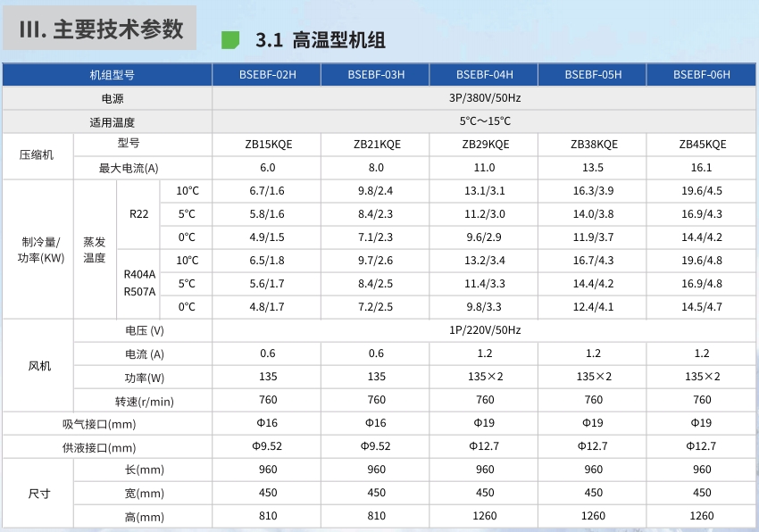The width and height of the screenshot is (759, 532).
Task: Select the 蒸发温度 label cell
Action: tap(95, 249)
